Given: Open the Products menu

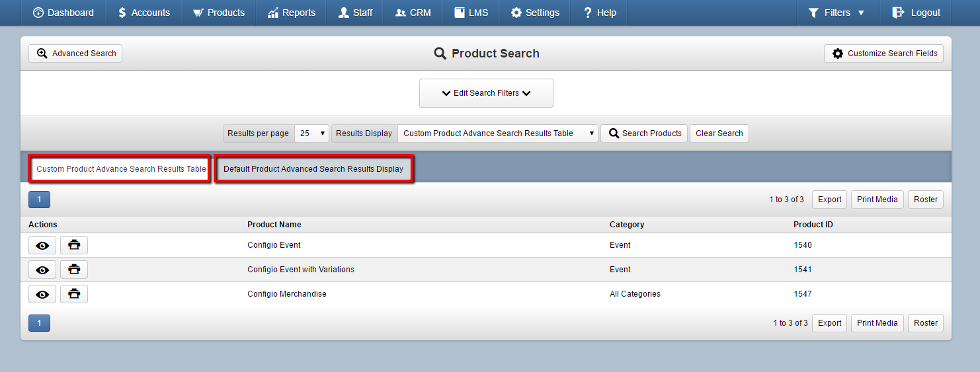Looking at the screenshot, I should (219, 13).
